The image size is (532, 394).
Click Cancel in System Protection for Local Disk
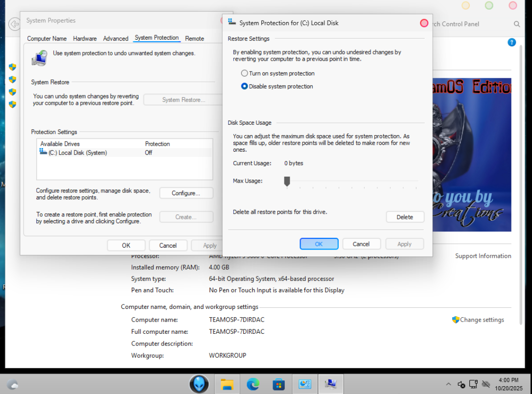tap(361, 244)
